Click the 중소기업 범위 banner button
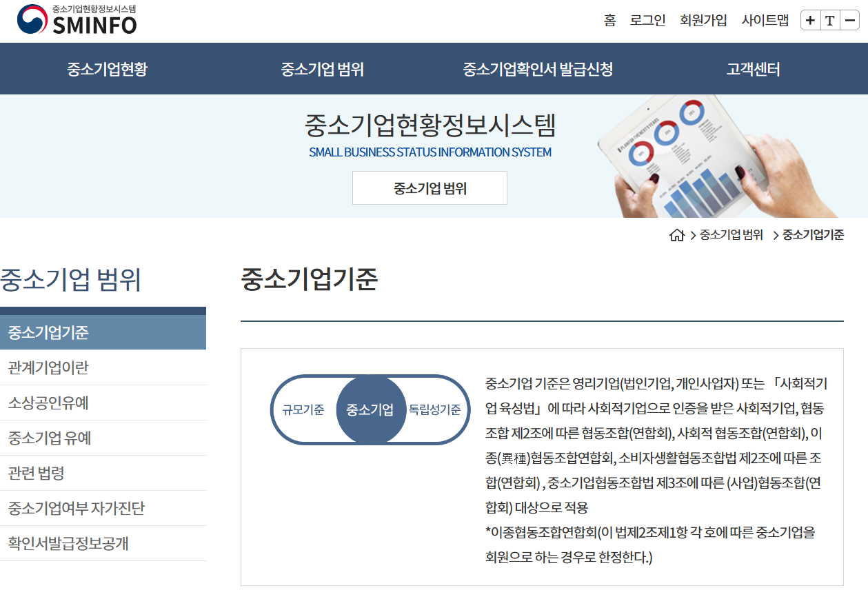 pos(429,187)
